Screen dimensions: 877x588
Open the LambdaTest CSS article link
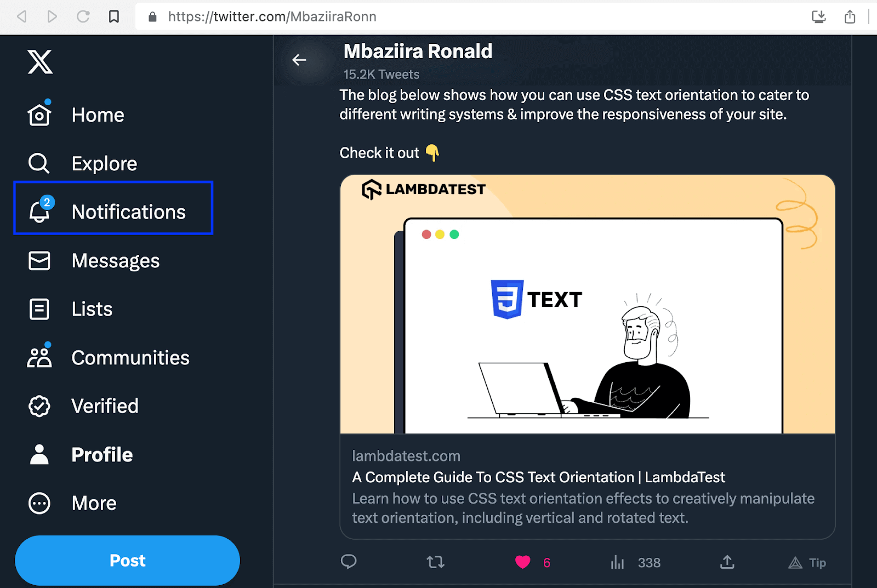pos(538,477)
